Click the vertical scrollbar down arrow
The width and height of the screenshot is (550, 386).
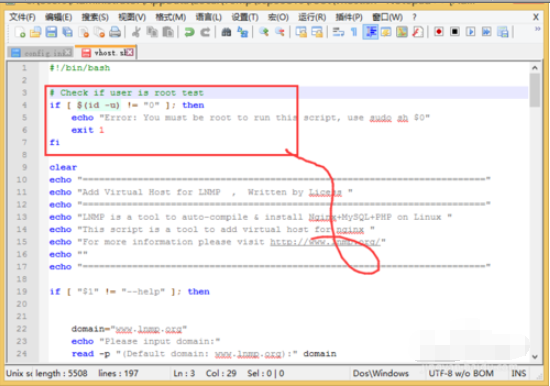(535, 357)
